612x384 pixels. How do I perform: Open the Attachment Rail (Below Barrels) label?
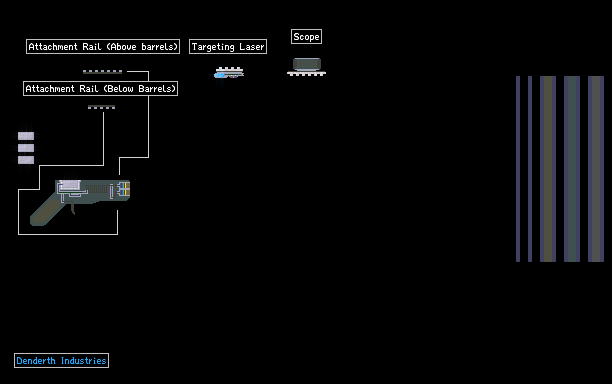pyautogui.click(x=101, y=89)
